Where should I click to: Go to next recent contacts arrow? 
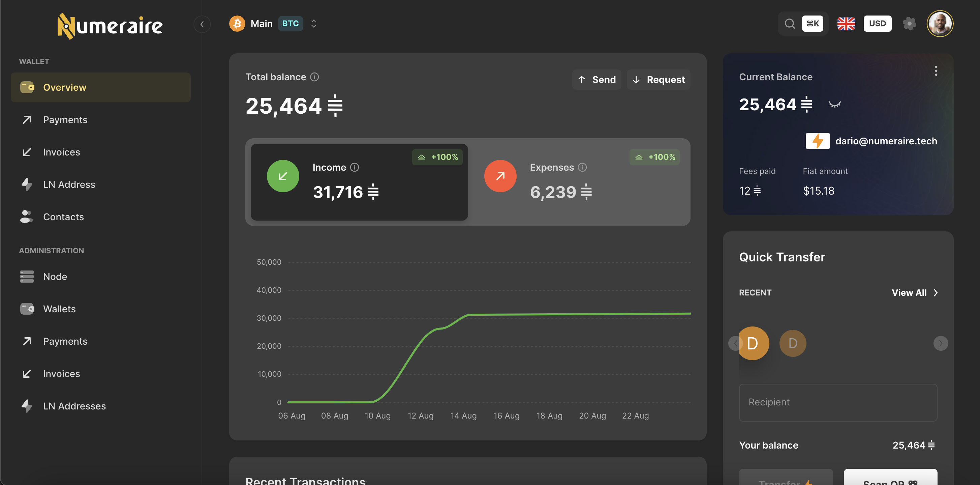pos(941,343)
